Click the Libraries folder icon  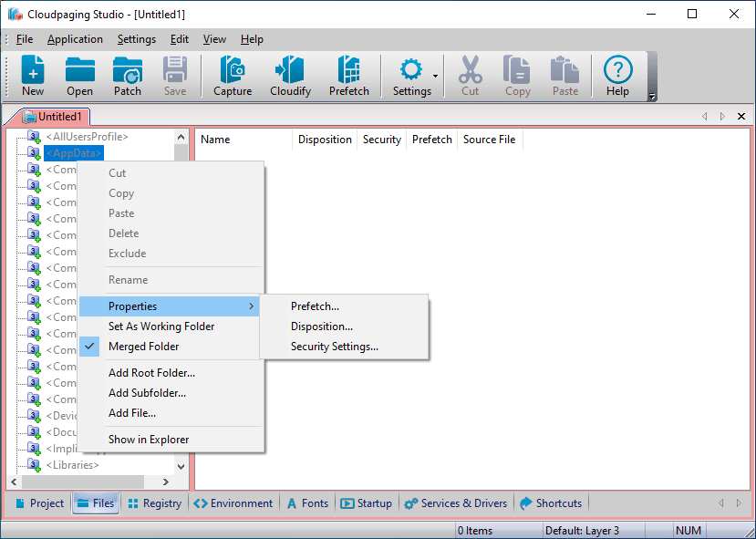coord(34,465)
